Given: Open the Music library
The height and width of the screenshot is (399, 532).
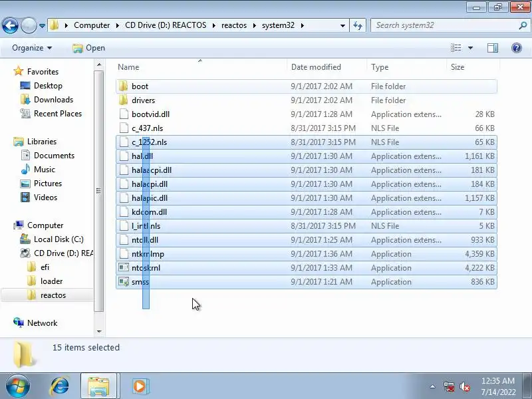Looking at the screenshot, I should [x=44, y=170].
